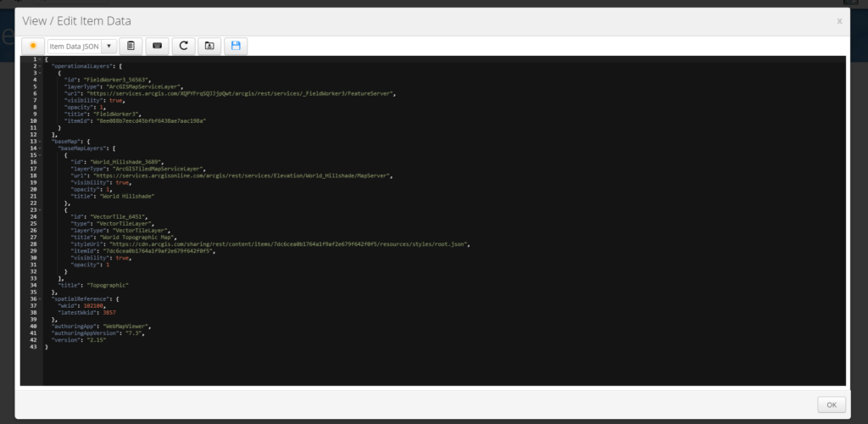Collapse the root JSON object on line 1

41,59
